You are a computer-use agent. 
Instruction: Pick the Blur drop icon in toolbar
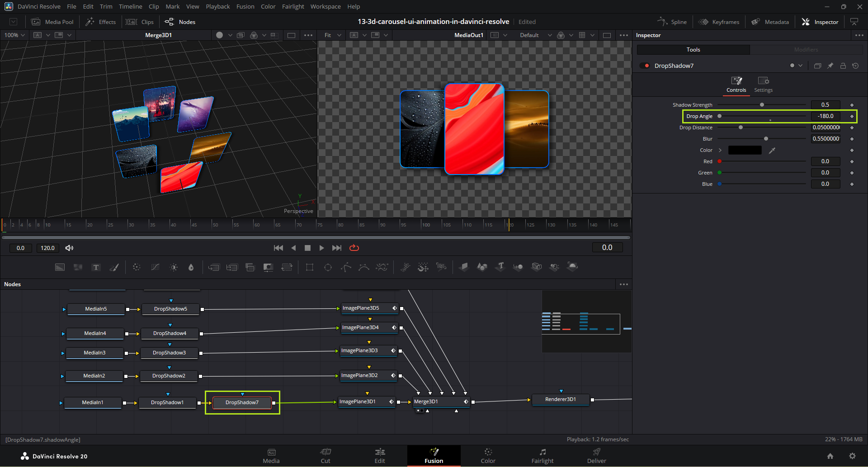coord(191,267)
